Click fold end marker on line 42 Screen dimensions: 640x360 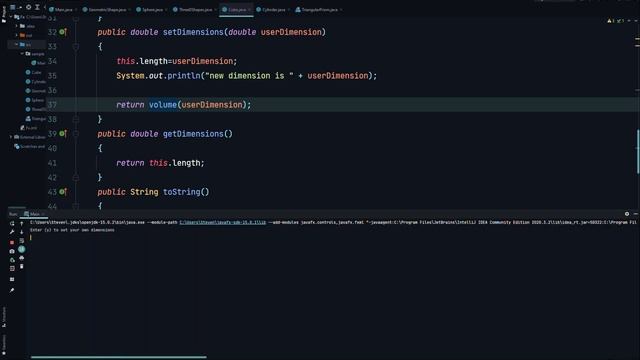tap(76, 177)
